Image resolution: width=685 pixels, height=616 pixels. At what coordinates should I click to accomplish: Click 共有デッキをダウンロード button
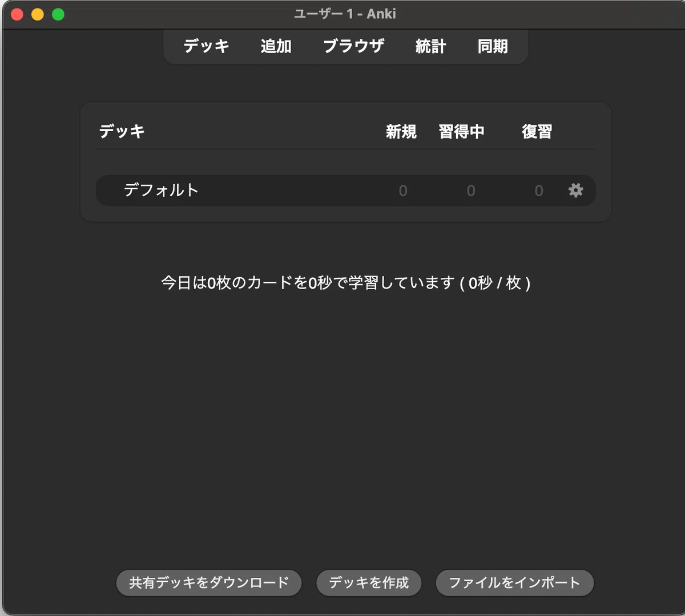(209, 582)
